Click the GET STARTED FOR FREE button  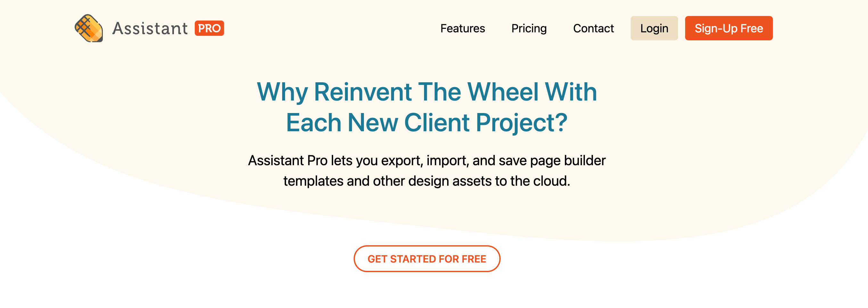[x=427, y=258]
